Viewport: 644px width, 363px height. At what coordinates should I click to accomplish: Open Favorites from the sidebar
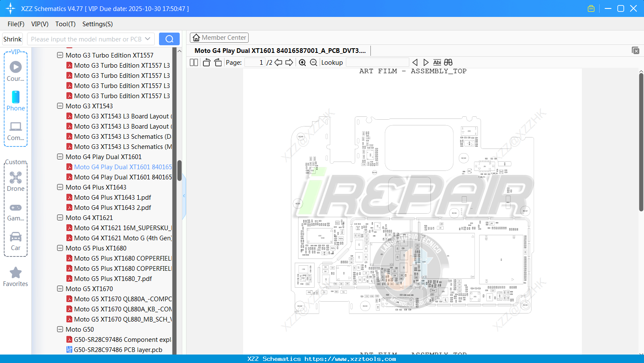tap(15, 277)
